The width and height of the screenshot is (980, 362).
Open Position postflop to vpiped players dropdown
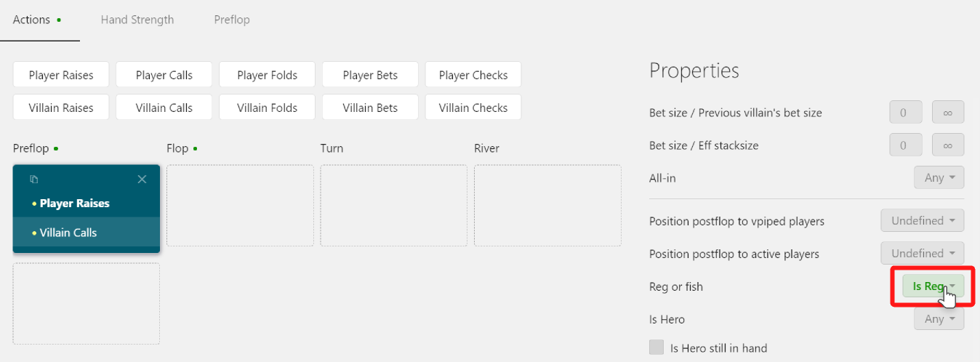923,221
